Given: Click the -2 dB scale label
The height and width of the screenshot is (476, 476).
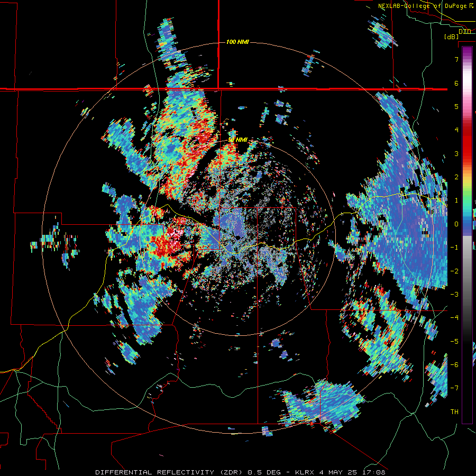Looking at the screenshot, I should tap(454, 271).
